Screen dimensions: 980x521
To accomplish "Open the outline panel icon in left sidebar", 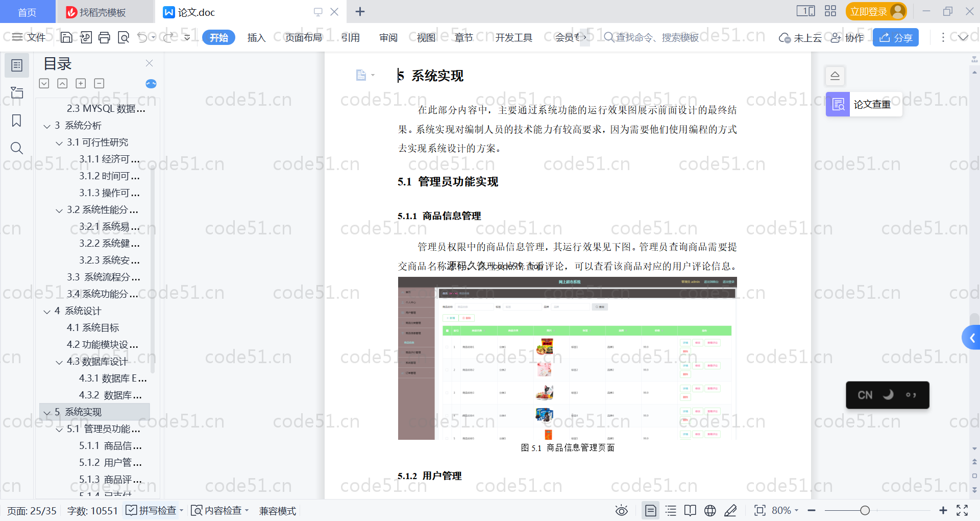I will tap(17, 65).
